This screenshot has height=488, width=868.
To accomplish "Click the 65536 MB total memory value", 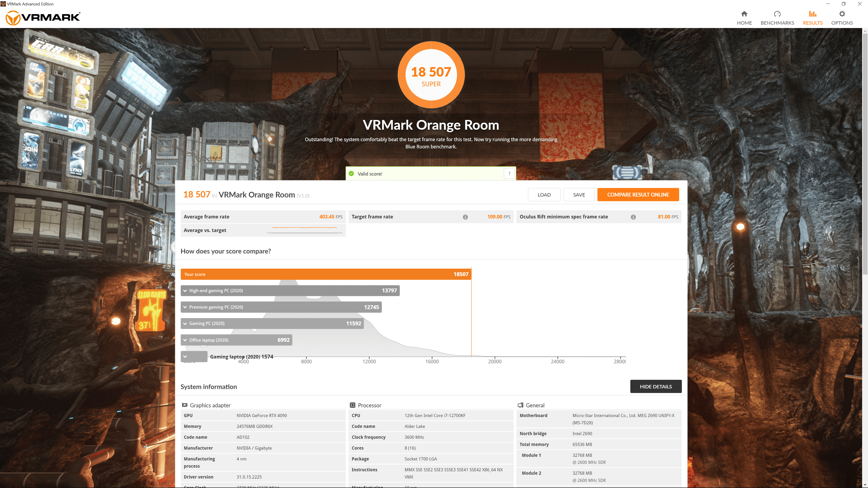I will point(582,445).
